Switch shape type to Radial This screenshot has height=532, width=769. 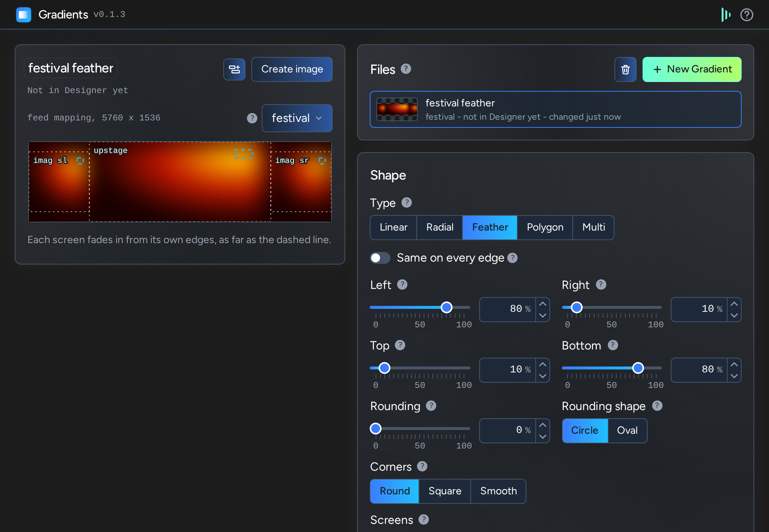coord(440,227)
